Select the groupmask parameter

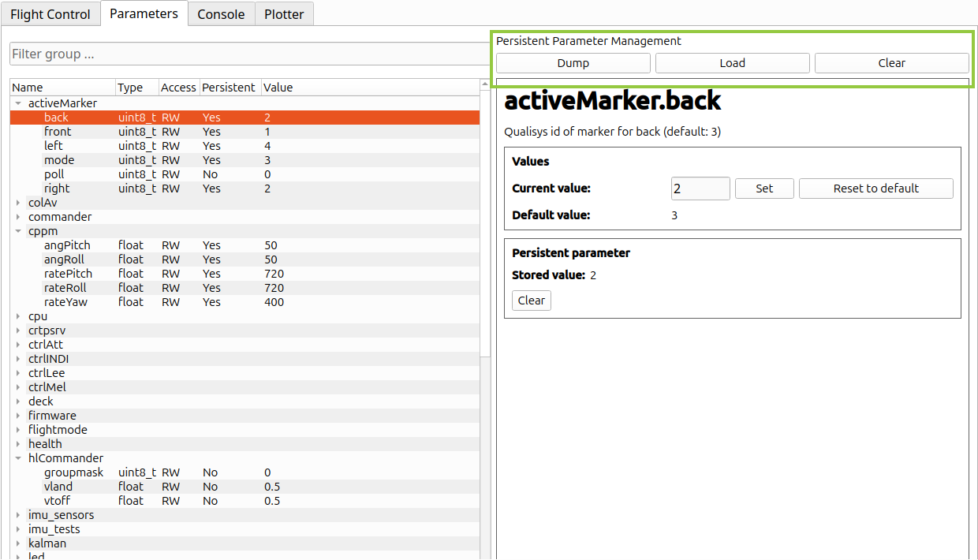pos(244,472)
